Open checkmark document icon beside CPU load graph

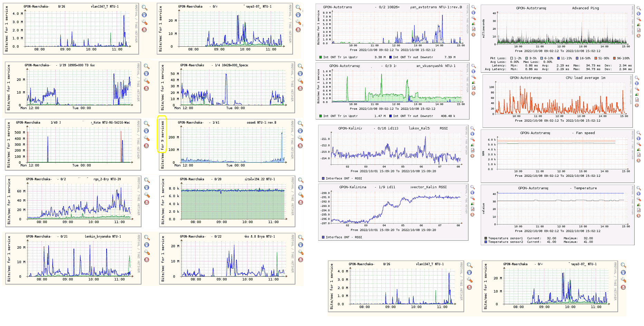coord(637,100)
